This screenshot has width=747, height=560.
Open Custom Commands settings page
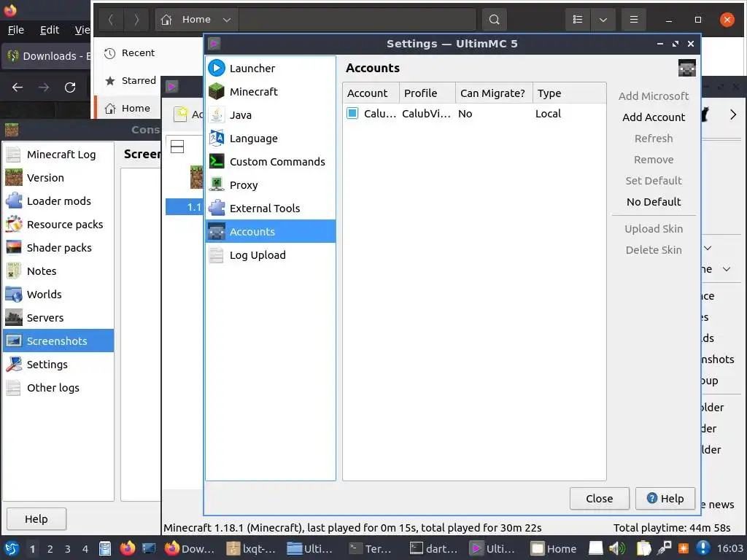pos(270,161)
